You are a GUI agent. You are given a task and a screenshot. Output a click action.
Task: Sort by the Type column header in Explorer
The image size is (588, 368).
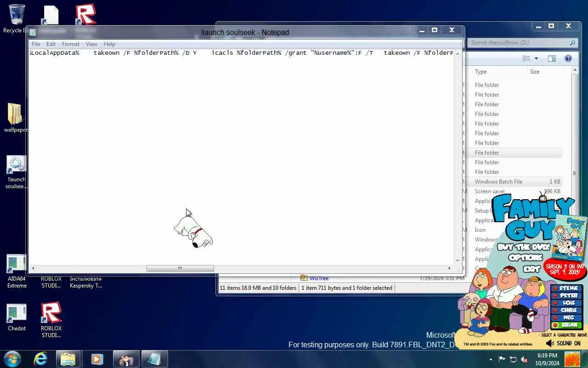499,72
